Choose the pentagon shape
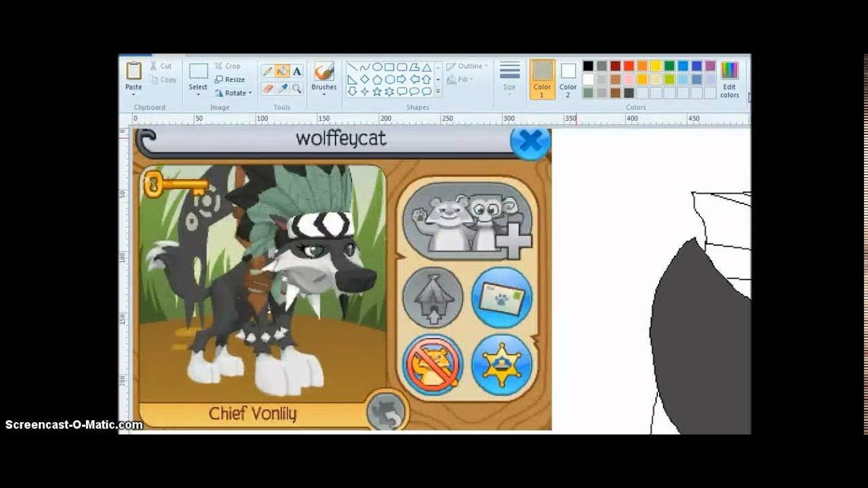Screen dimensions: 868x488 377,79
